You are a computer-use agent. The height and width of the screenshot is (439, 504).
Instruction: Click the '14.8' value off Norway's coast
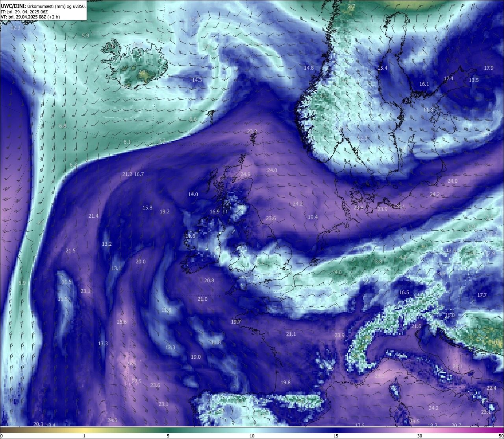(309, 68)
